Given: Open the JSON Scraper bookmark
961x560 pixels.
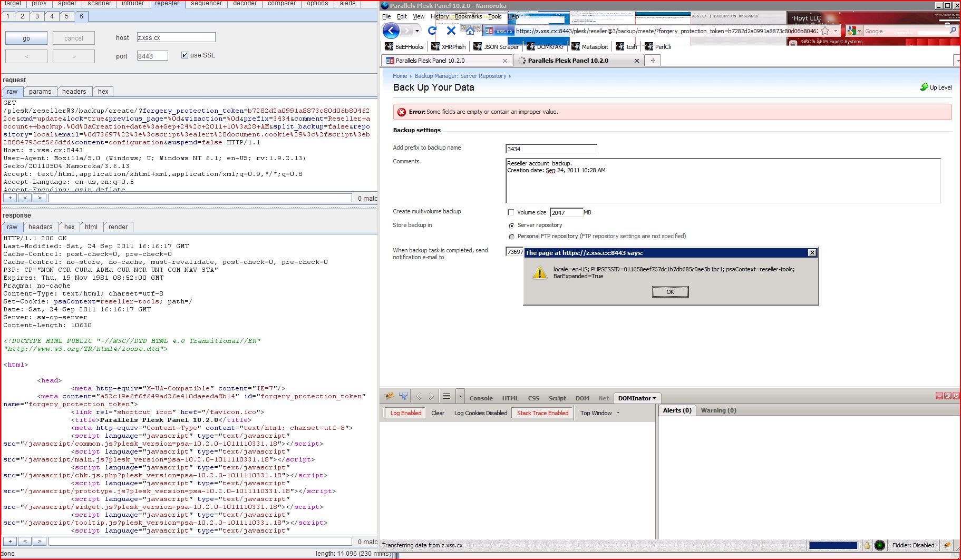Looking at the screenshot, I should coord(496,47).
